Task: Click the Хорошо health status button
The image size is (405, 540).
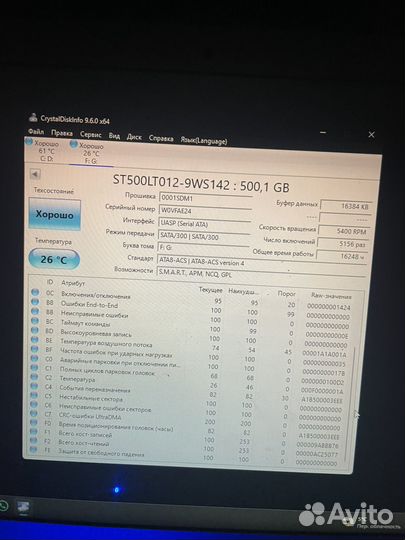Action: [x=55, y=214]
